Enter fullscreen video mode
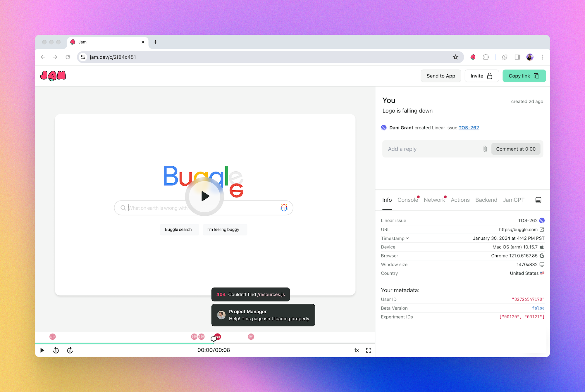Screen dimensions: 585x392 [369, 350]
